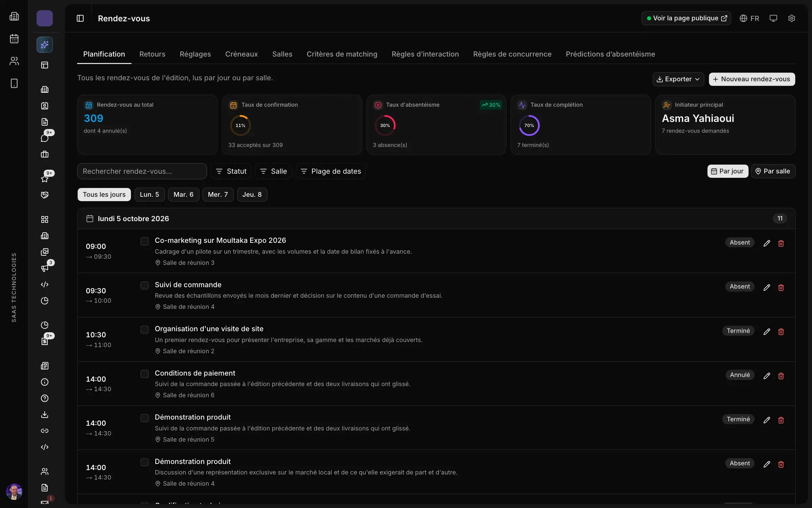Open the handshake icon in sidebar

click(x=45, y=195)
